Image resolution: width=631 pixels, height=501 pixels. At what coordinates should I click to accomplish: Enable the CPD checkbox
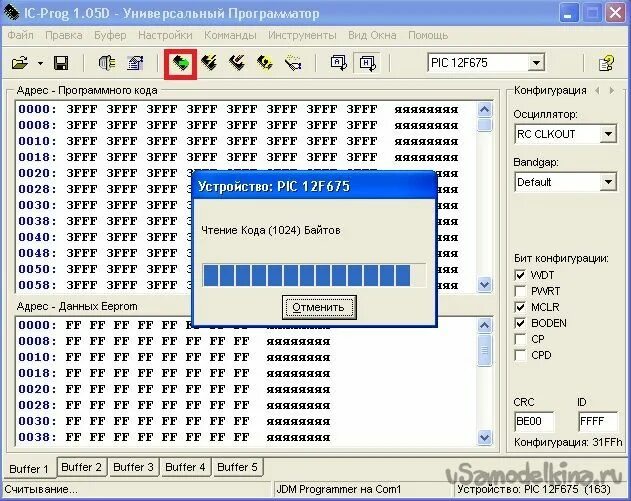[x=520, y=355]
